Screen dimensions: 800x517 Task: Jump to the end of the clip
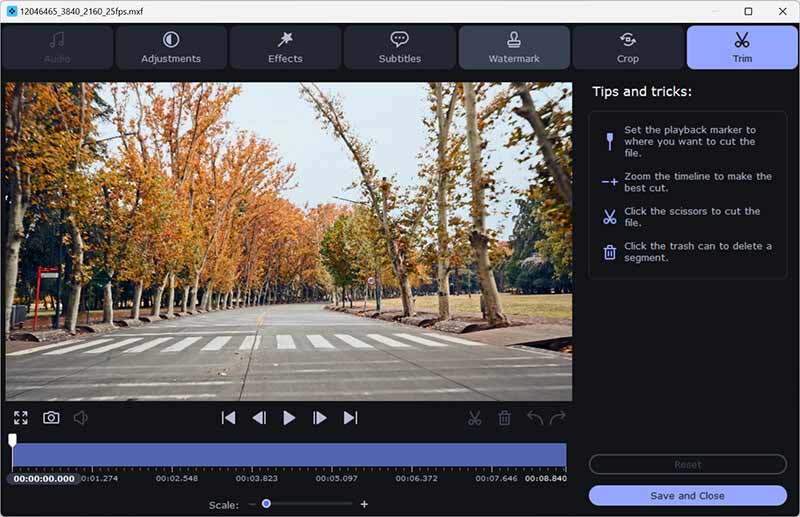pyautogui.click(x=351, y=418)
